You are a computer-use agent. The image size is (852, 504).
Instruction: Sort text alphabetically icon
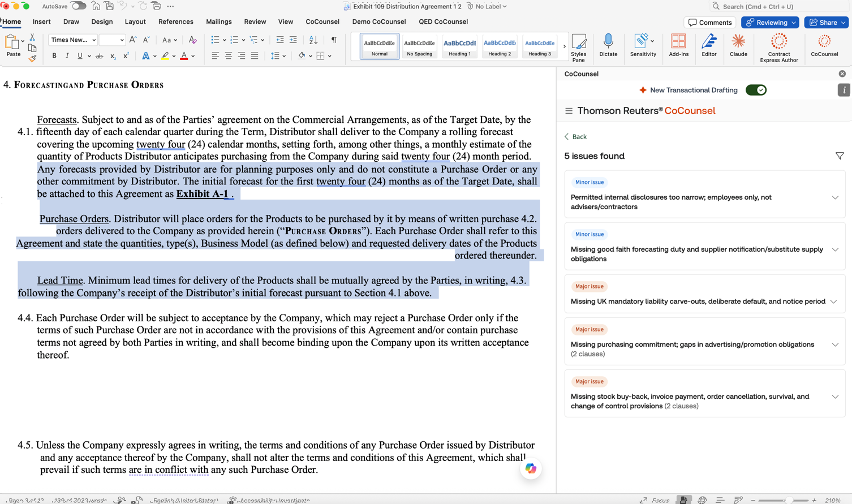click(x=313, y=40)
